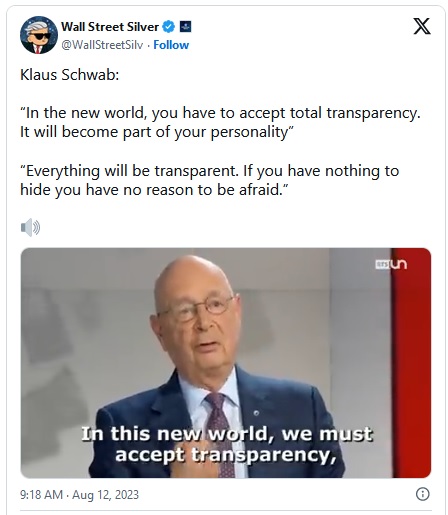Click the blue verified checkmark badge

[x=168, y=27]
